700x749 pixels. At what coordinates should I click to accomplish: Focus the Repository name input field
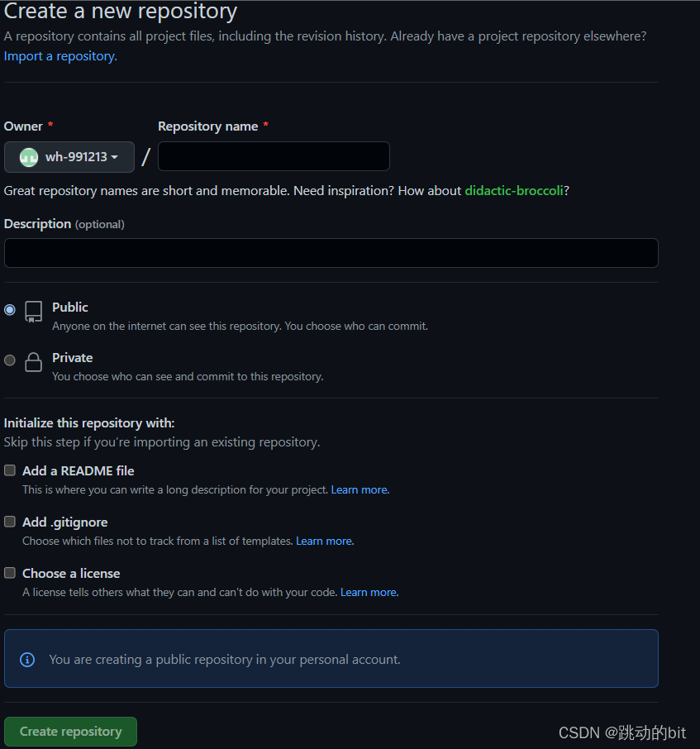[274, 156]
